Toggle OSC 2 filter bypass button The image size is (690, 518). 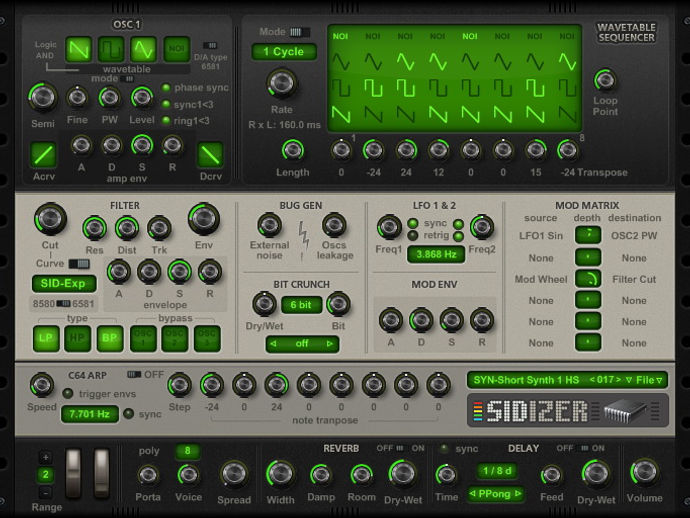point(175,338)
